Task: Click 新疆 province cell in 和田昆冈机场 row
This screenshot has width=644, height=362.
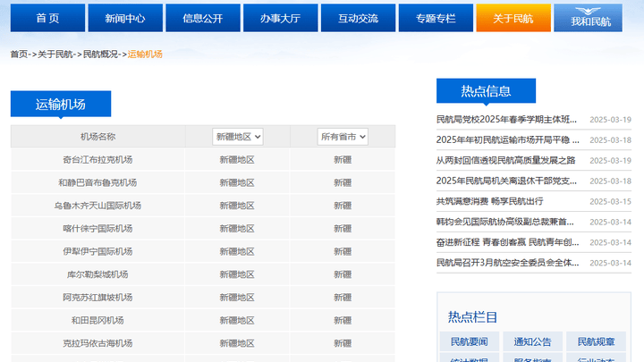Action: click(x=343, y=321)
